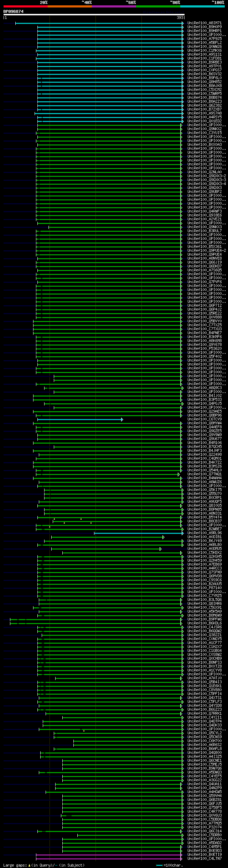Select hit label UniRef100_Q7TNQ1
This screenshot has width=228, height=868.
pyautogui.click(x=204, y=474)
